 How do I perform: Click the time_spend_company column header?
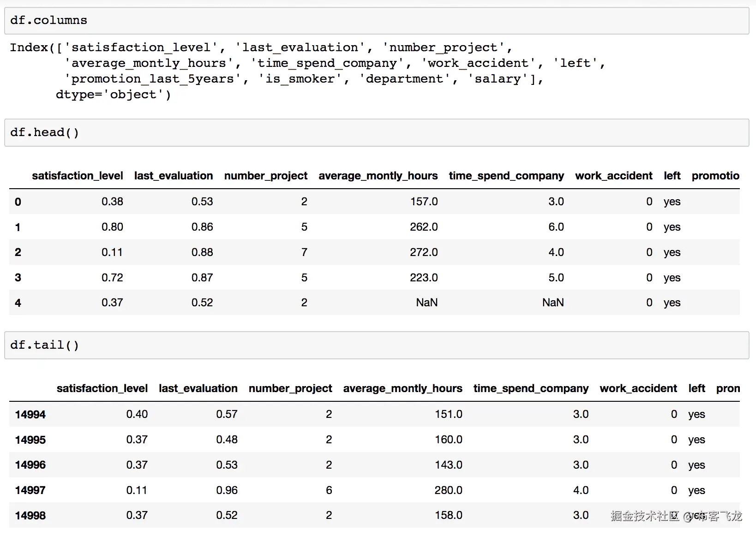pos(506,176)
